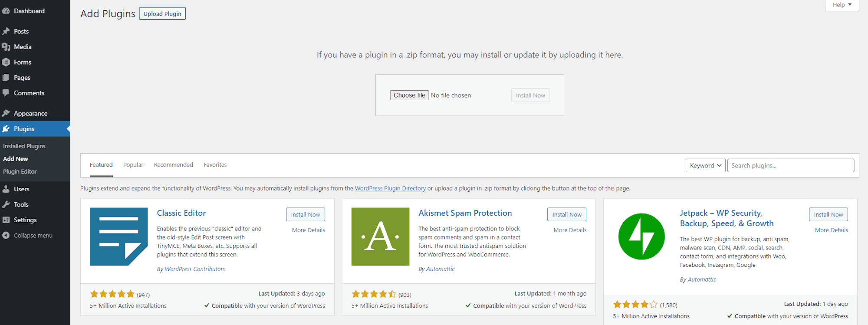Screen dimensions: 868x325
Task: Click the Akismet star rating
Action: 374,294
